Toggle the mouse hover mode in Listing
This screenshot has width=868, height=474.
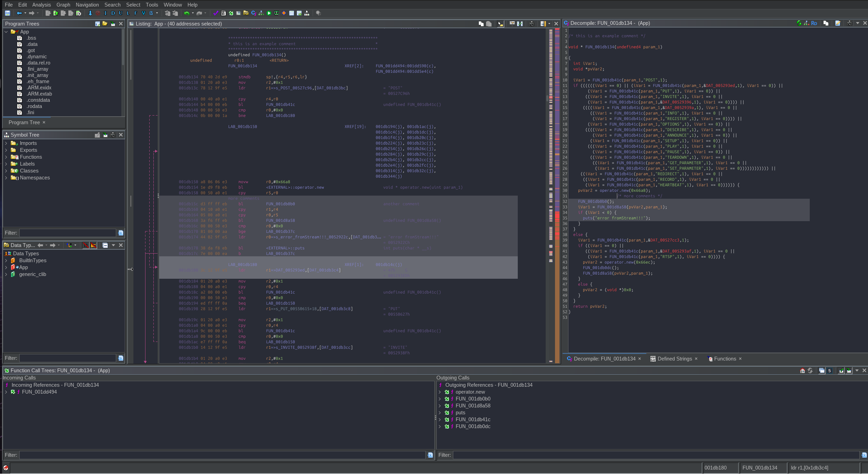pos(500,24)
